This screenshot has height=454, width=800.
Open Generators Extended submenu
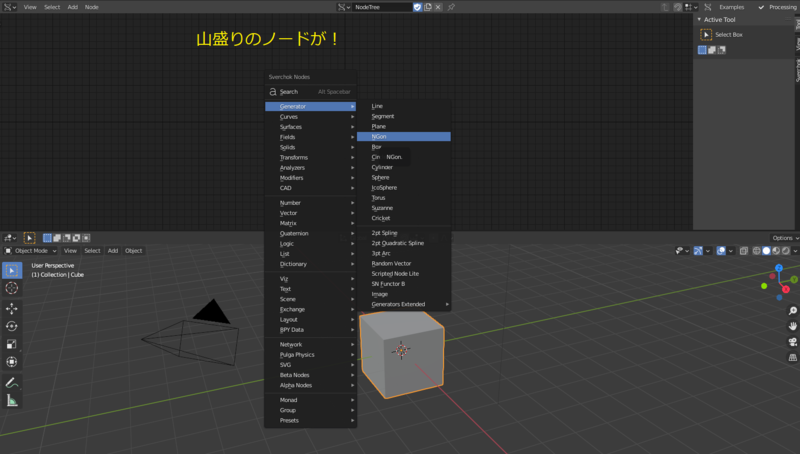click(404, 304)
